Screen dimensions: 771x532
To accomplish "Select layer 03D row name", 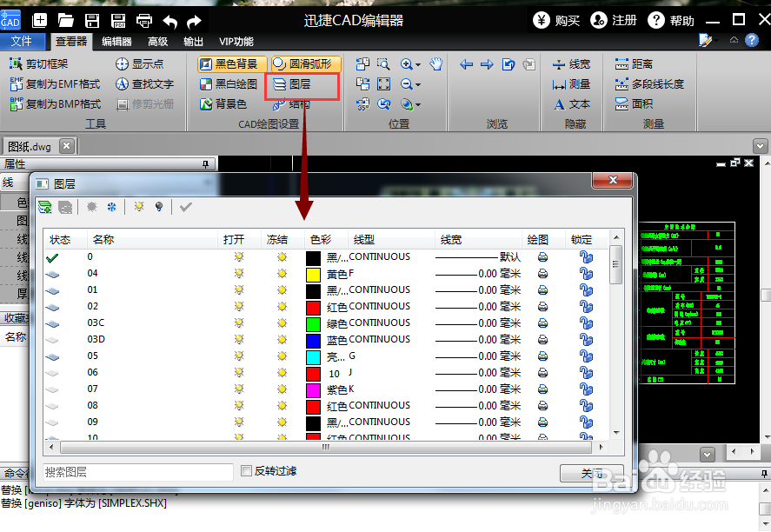I will pyautogui.click(x=96, y=339).
